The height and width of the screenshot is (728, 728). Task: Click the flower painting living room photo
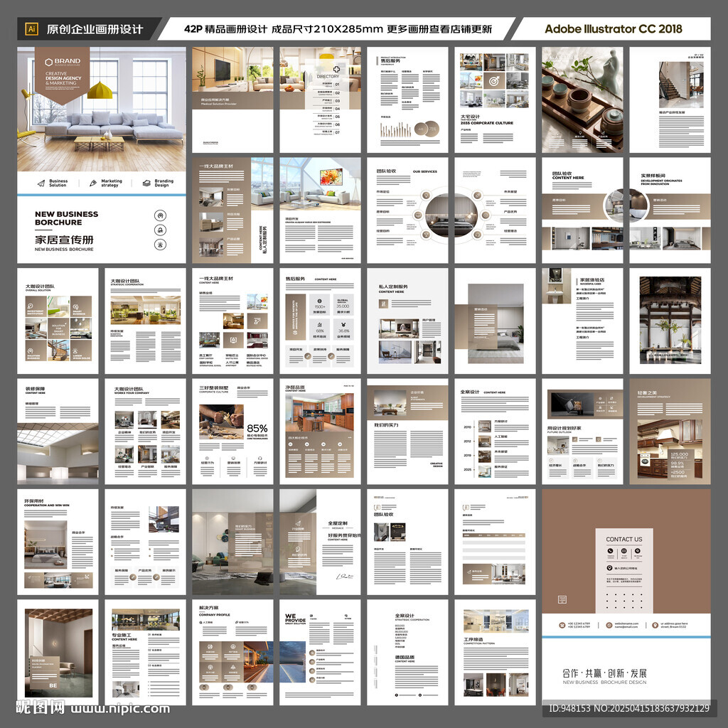(x=321, y=183)
